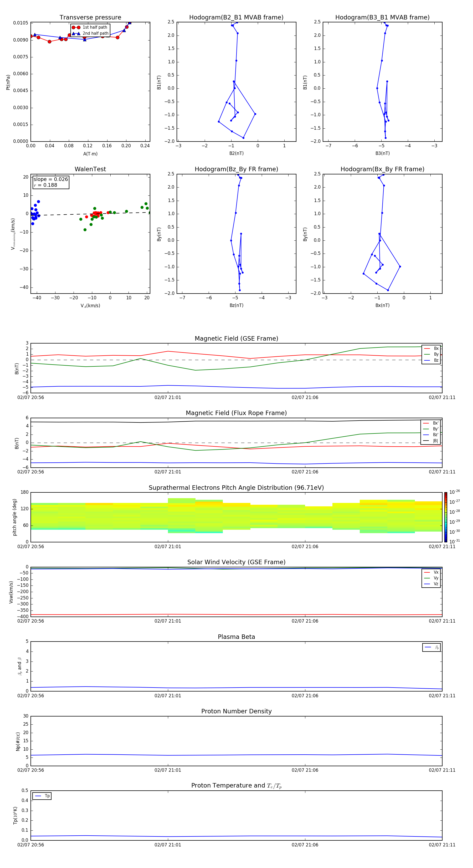Click '02/07 20:56' tick under solar wind plot
This screenshot has height=868, width=473.
(x=31, y=621)
